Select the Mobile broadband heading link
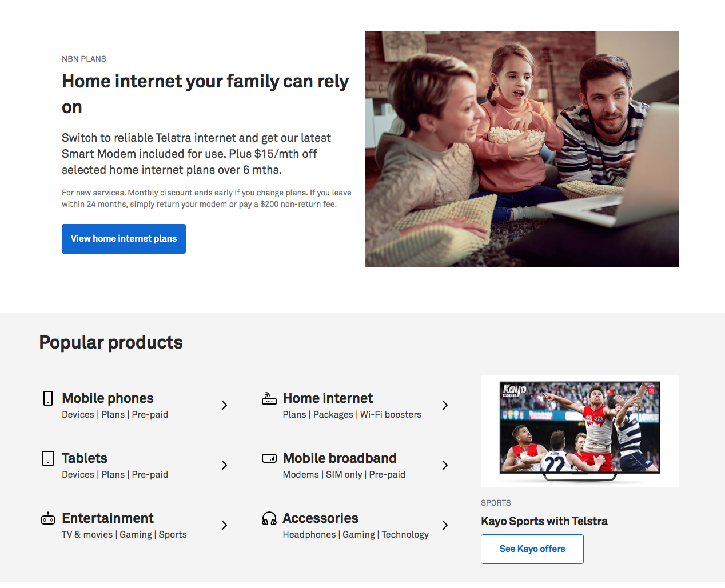 340,458
